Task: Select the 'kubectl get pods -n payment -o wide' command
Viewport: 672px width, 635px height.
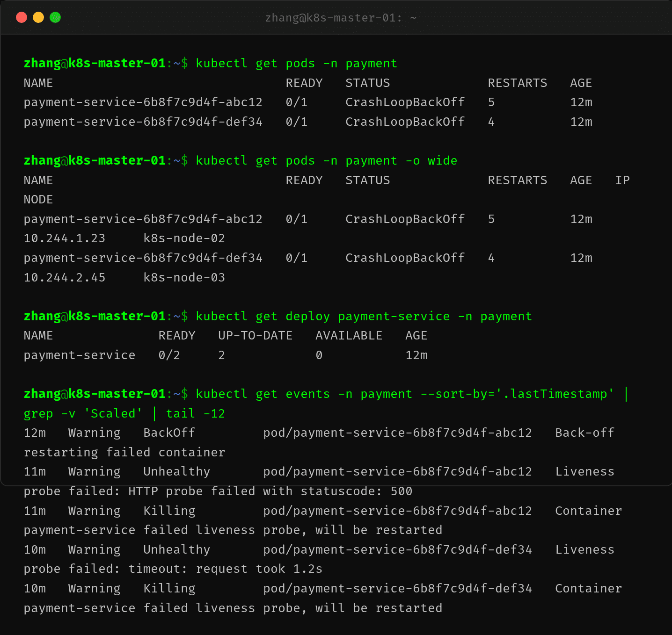Action: [x=326, y=160]
